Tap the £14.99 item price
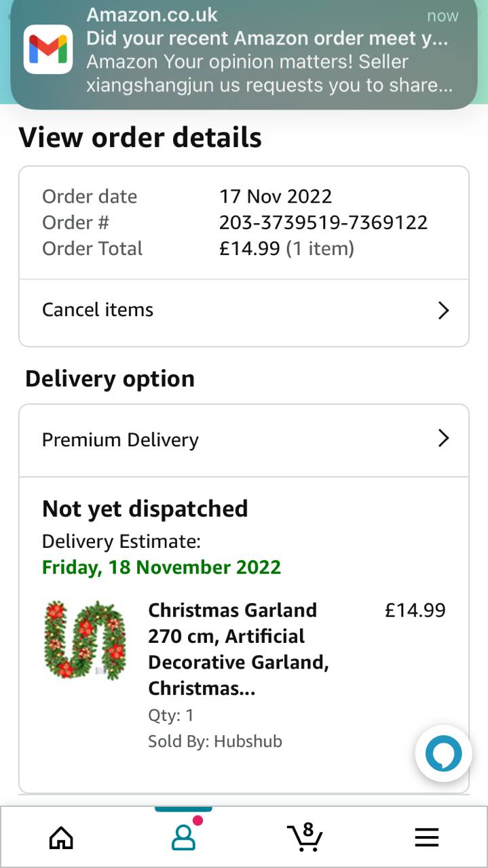 [415, 610]
